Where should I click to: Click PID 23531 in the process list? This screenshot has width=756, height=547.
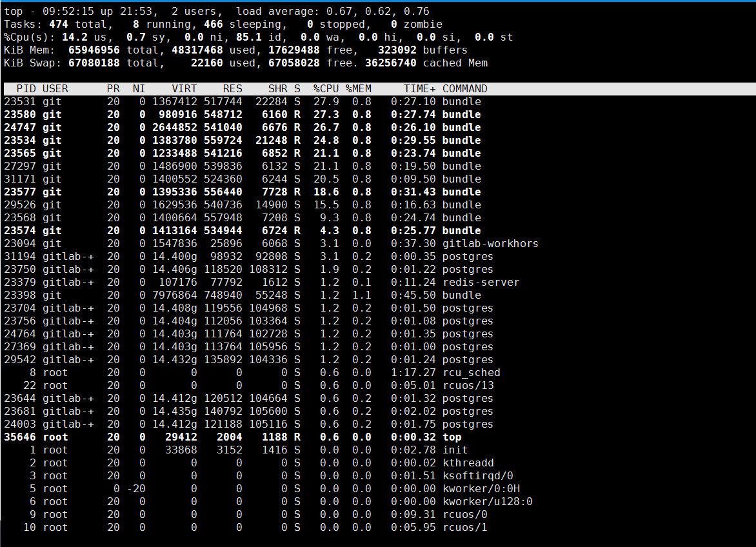20,102
